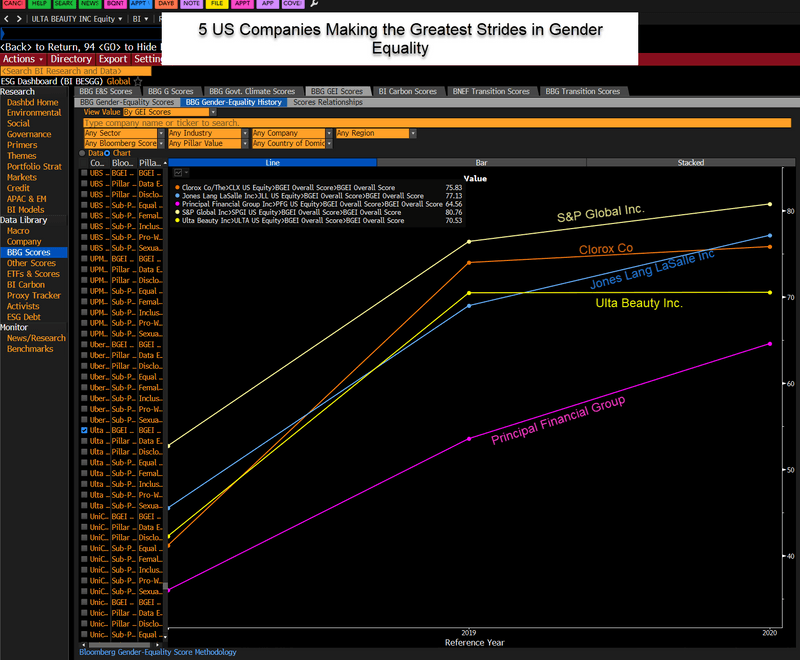This screenshot has height=660, width=800.
Task: Switch to the Scores Relationships tab
Action: 327,103
